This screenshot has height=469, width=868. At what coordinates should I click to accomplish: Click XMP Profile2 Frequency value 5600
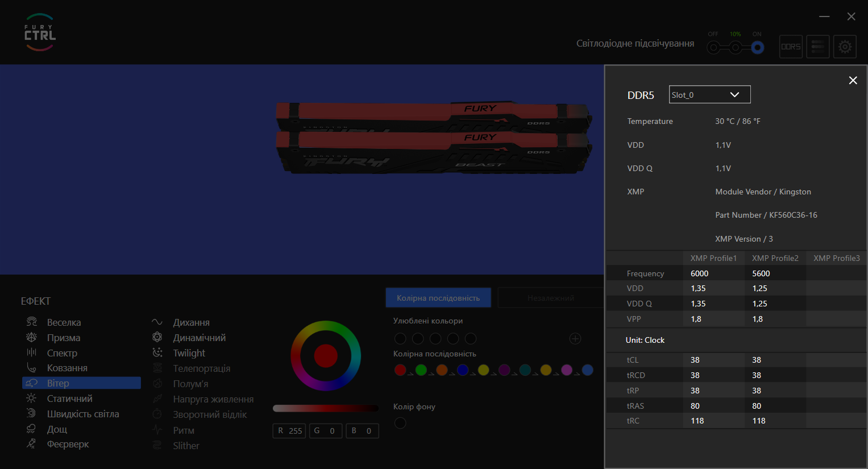pos(761,273)
